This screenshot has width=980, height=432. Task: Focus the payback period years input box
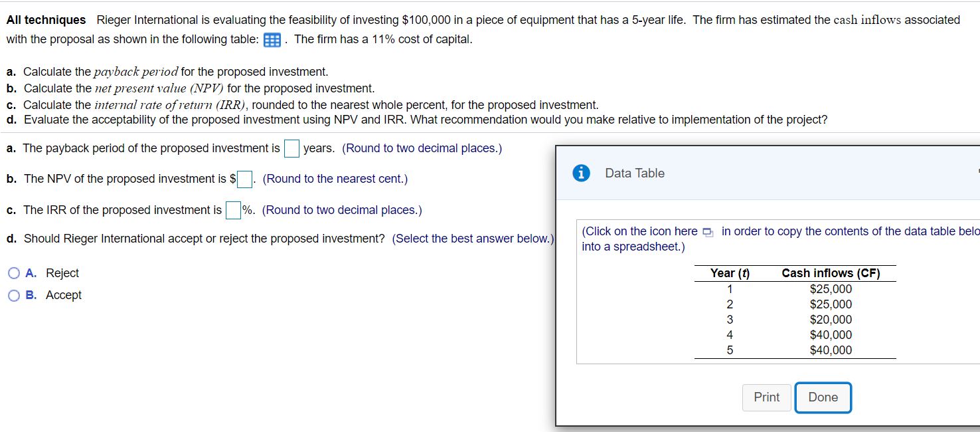[x=291, y=149]
